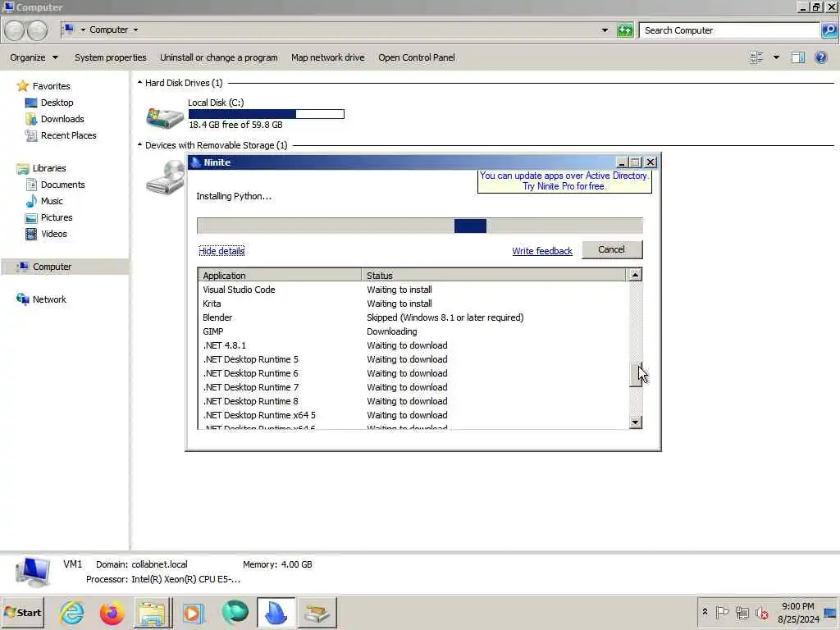Open the address bar history dropdown
The image size is (840, 630).
605,30
